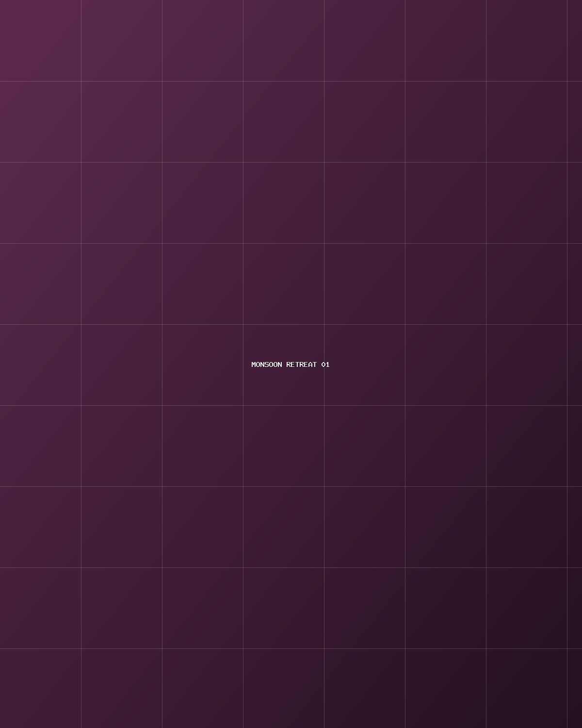Click the MONSOON RETREAT 01 title text
Image resolution: width=582 pixels, height=728 pixels.
291,364
